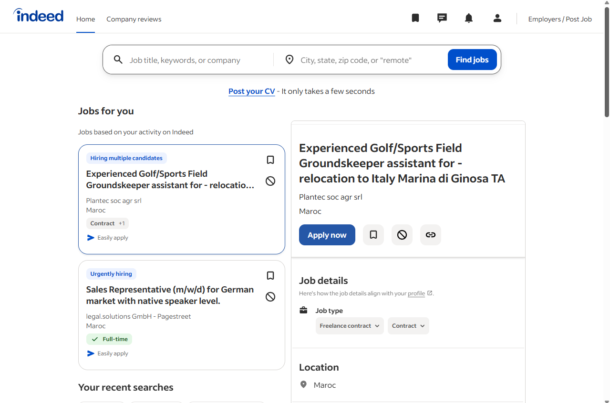
Task: Follow the Post your CV link
Action: point(251,91)
